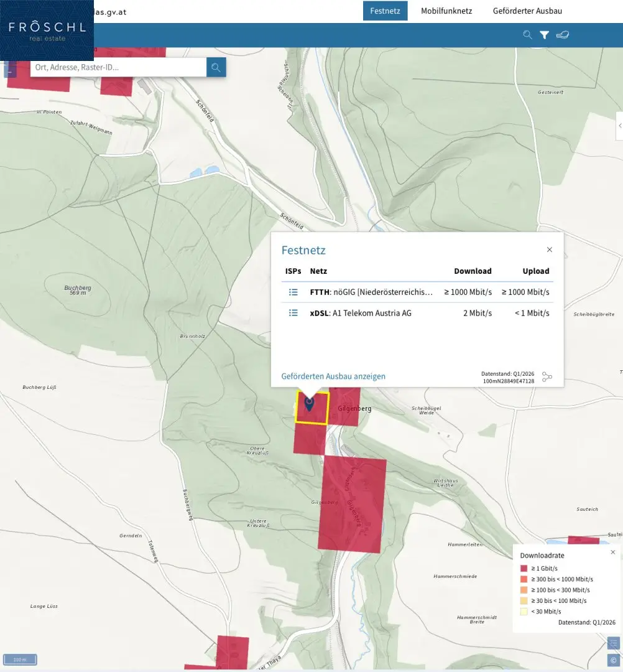This screenshot has height=672, width=623.
Task: Click the 'FTTH: nöGIG' network entry
Action: (371, 292)
